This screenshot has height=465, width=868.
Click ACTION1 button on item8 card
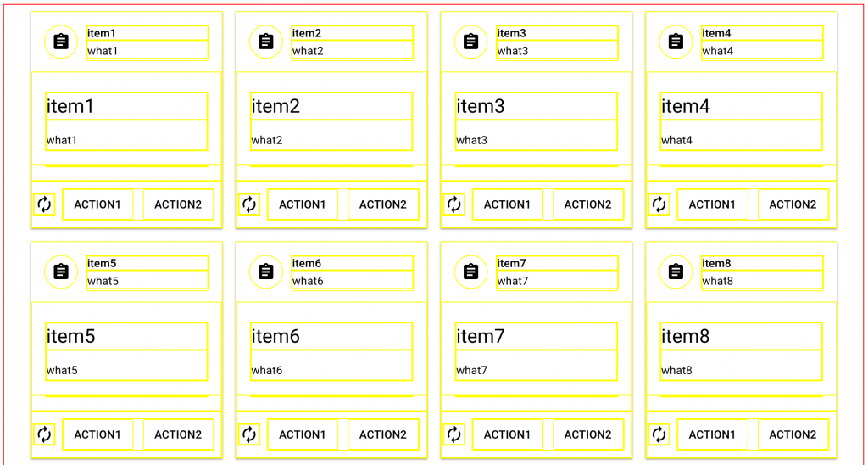click(712, 434)
